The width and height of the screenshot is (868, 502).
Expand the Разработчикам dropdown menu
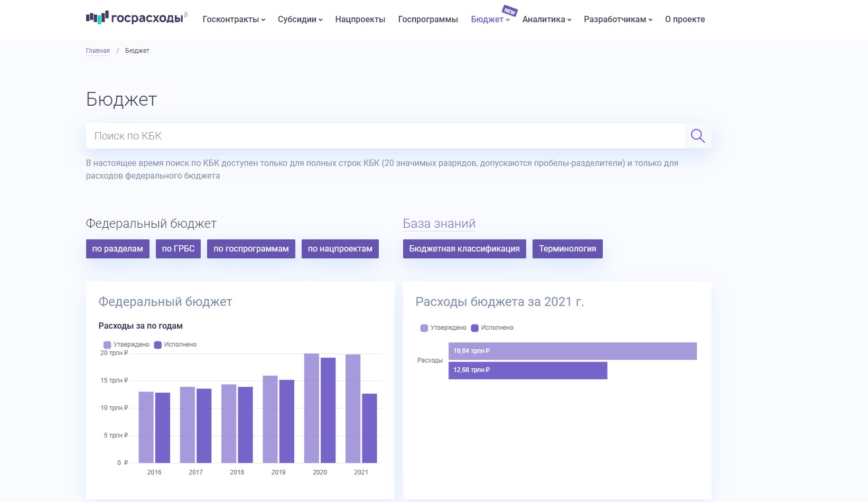tap(618, 19)
